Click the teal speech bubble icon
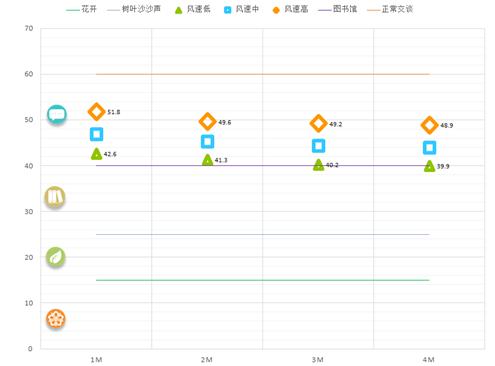Image resolution: width=495 pixels, height=366 pixels. (57, 115)
